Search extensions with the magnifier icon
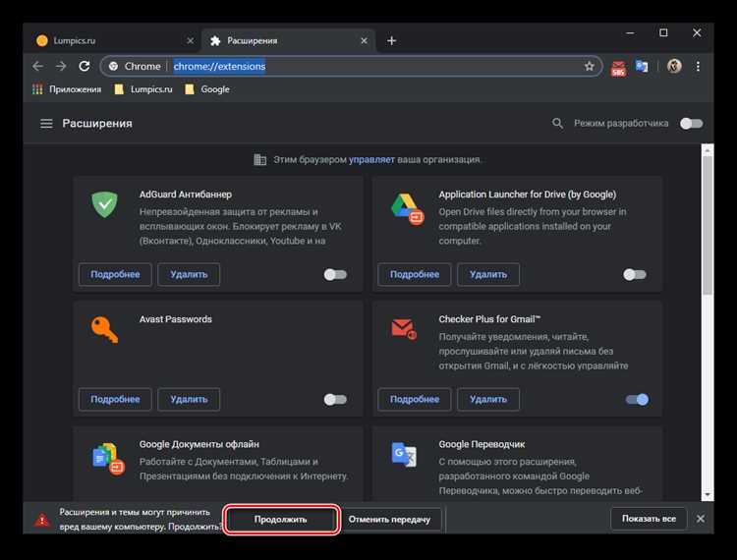The height and width of the screenshot is (560, 737). (x=557, y=124)
